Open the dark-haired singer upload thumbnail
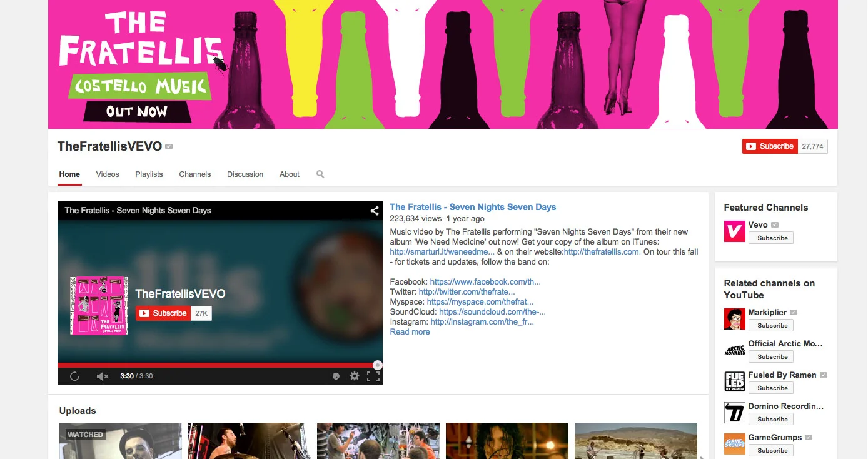Image resolution: width=868 pixels, height=459 pixels. pos(507,441)
